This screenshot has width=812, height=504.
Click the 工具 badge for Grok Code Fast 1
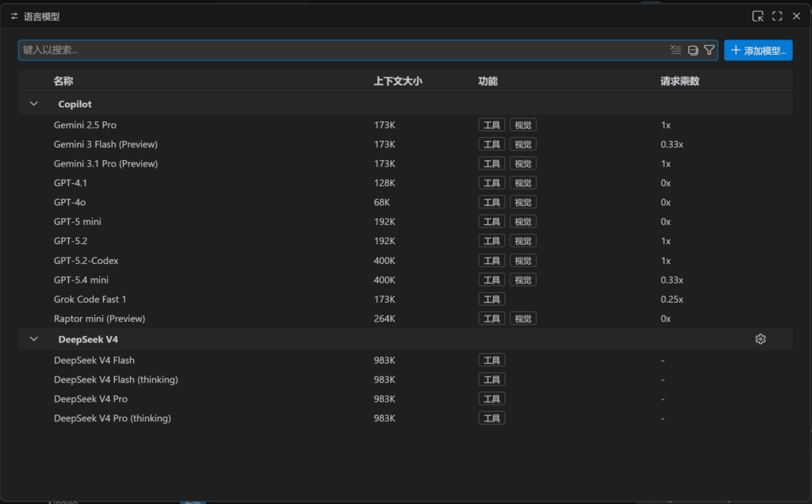492,299
